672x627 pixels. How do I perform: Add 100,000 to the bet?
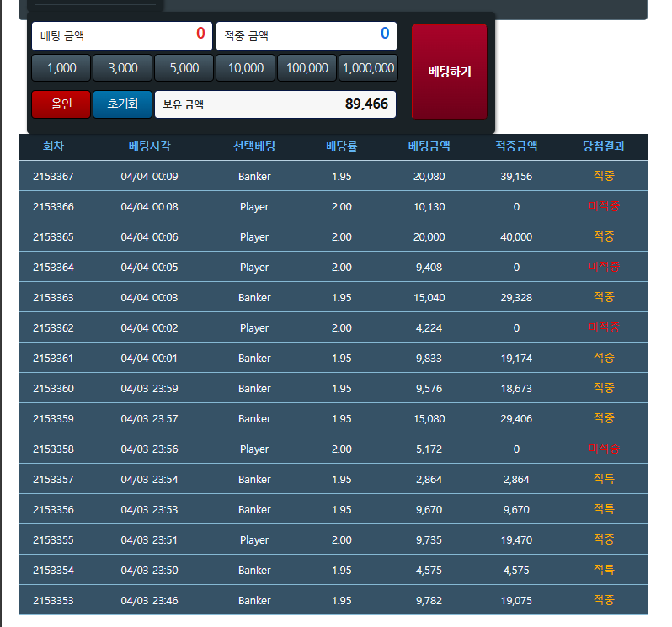coord(307,68)
